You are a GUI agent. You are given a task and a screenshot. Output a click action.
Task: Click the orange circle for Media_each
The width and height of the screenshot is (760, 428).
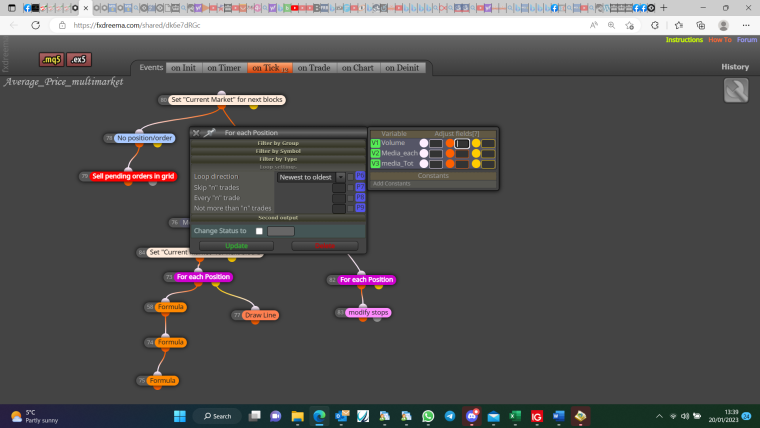[450, 154]
